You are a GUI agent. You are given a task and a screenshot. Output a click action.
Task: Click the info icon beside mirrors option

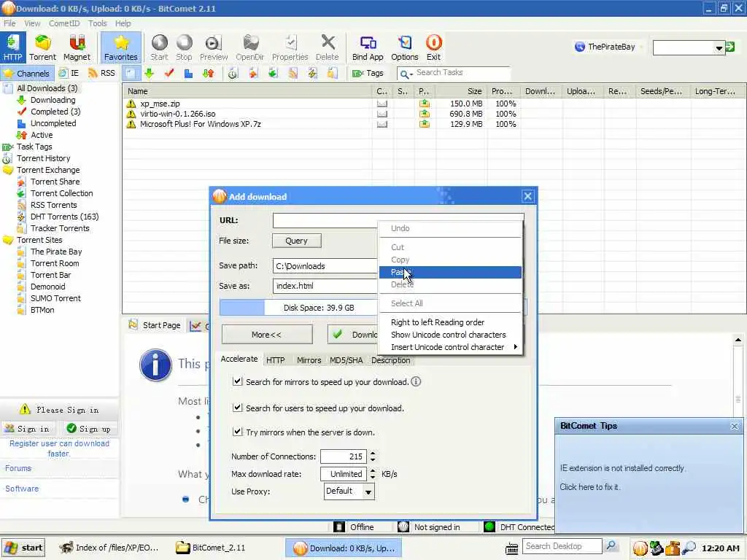point(416,381)
